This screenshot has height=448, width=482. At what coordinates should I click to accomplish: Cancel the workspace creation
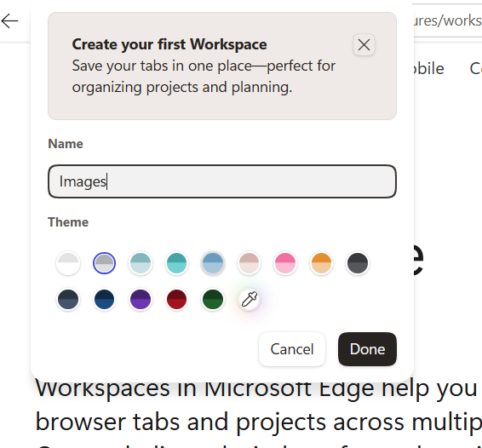[x=292, y=349]
